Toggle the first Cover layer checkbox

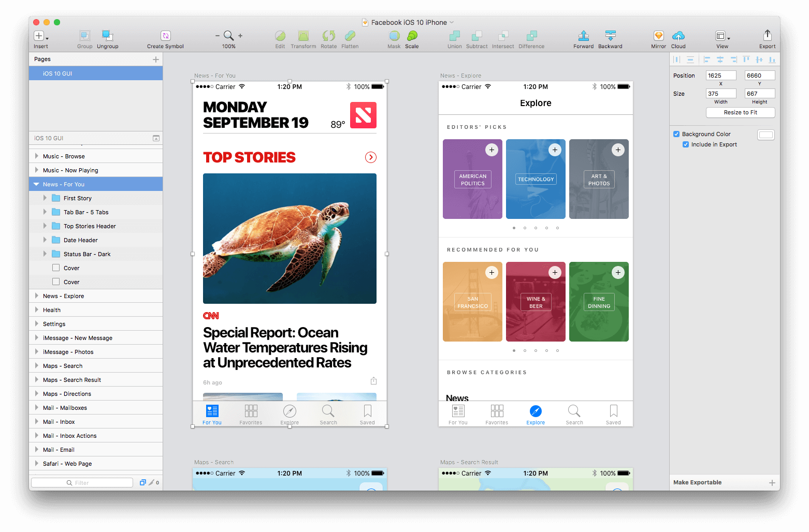coord(56,268)
